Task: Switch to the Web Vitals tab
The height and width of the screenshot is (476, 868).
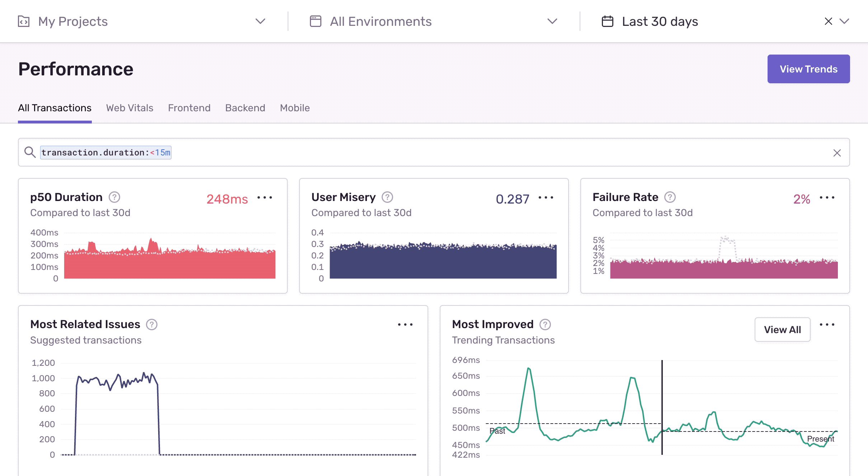Action: point(129,108)
